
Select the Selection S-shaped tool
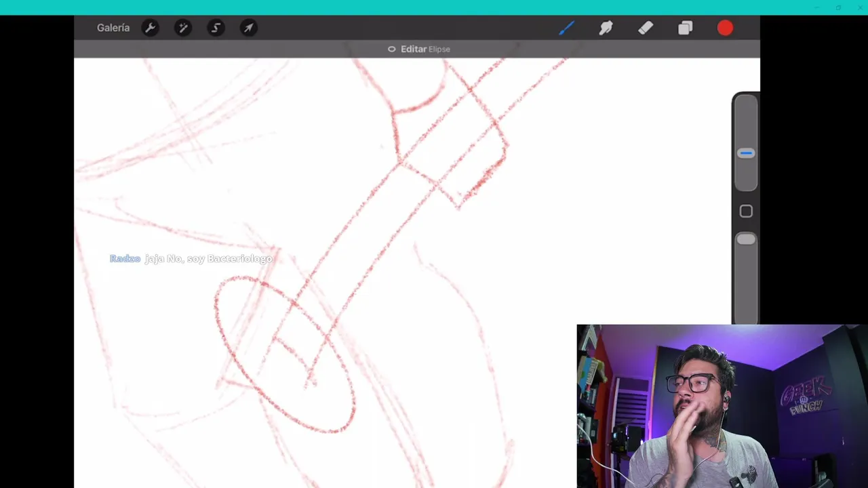click(216, 28)
